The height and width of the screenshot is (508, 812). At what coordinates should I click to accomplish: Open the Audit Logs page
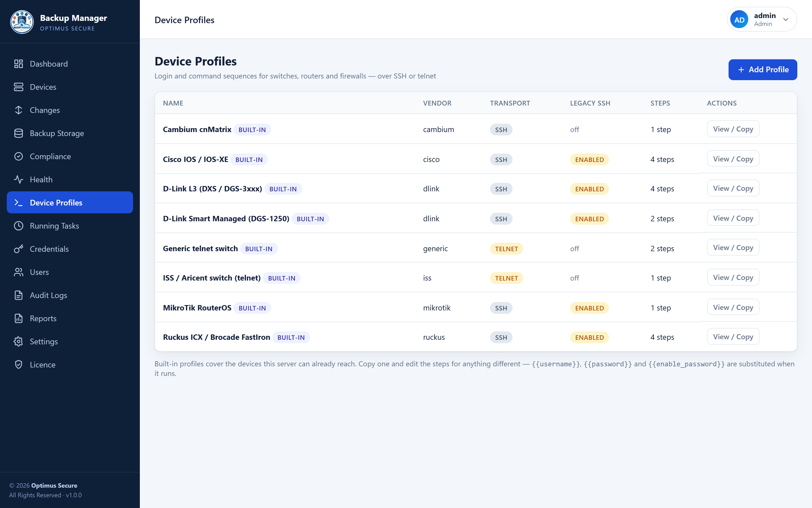point(70,295)
